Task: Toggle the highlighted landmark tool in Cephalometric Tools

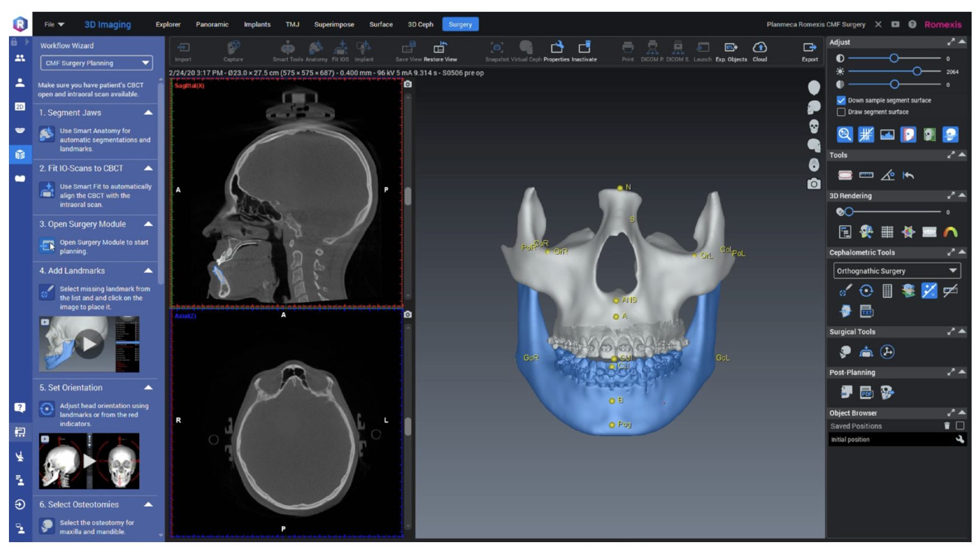Action: 929,290
